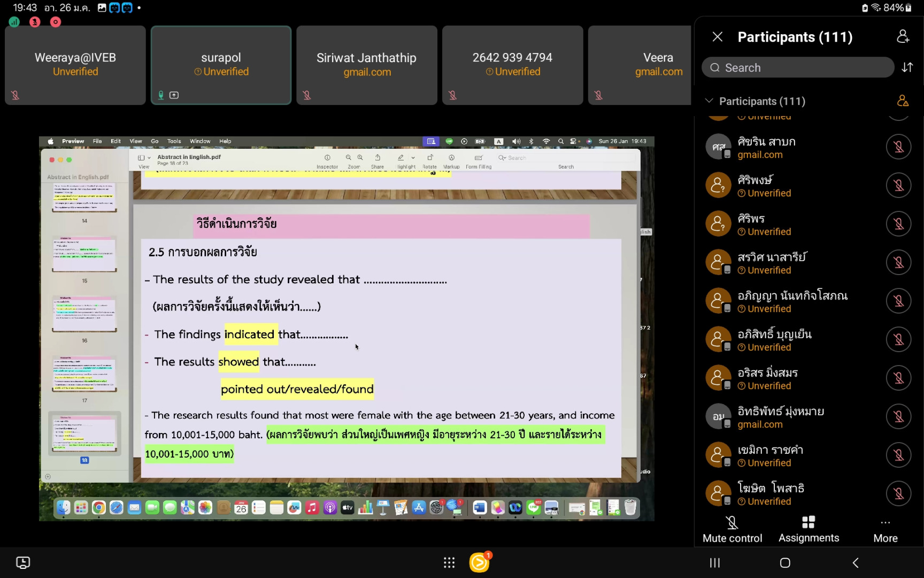Open Mute control
The image size is (924, 578).
click(732, 529)
